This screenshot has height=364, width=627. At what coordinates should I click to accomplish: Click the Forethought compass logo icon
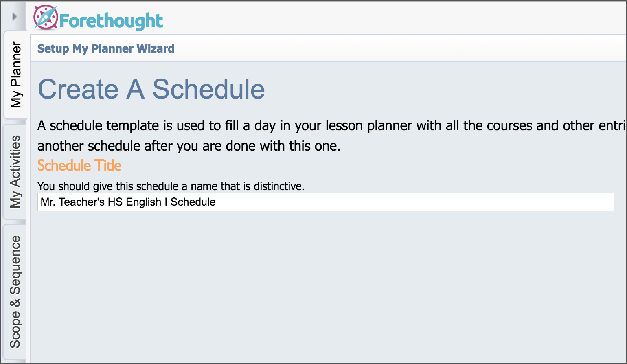point(45,18)
